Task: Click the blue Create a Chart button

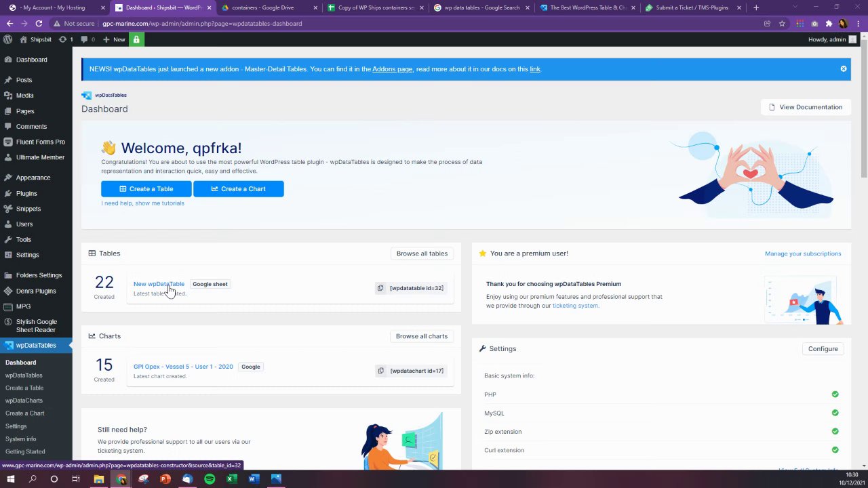Action: [239, 188]
